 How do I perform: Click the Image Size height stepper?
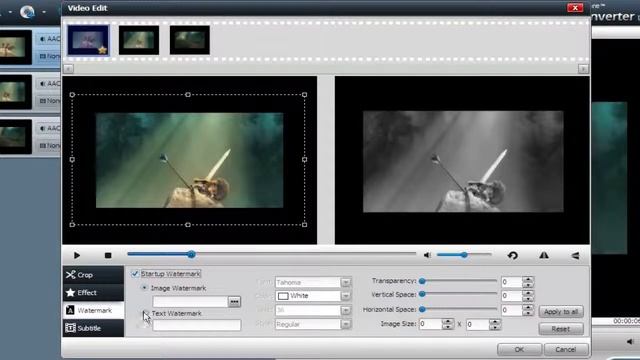(x=495, y=324)
